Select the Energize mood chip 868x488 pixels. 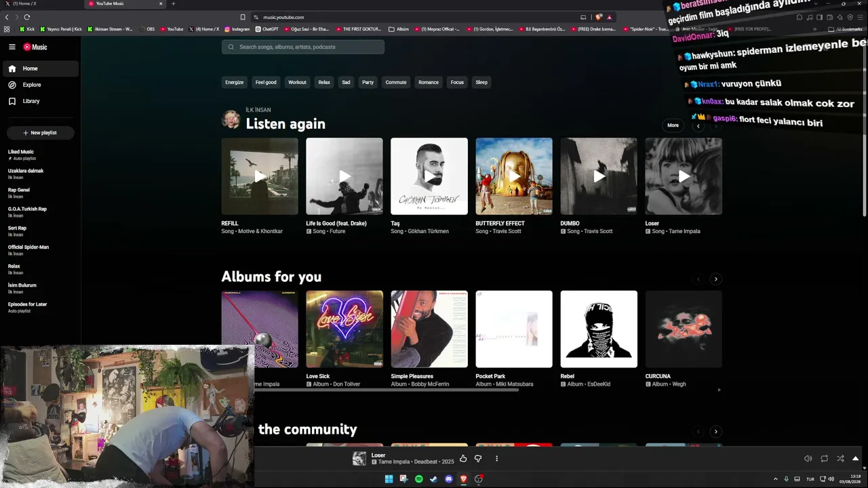coord(234,82)
